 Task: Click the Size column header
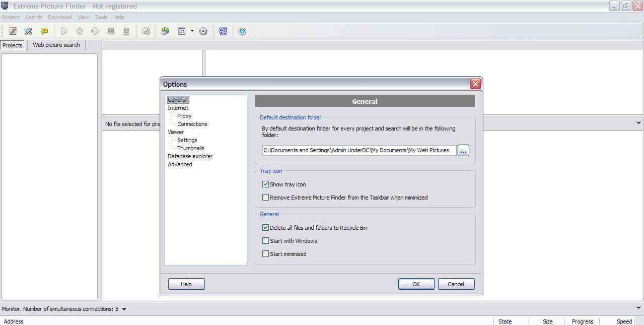[x=546, y=321]
